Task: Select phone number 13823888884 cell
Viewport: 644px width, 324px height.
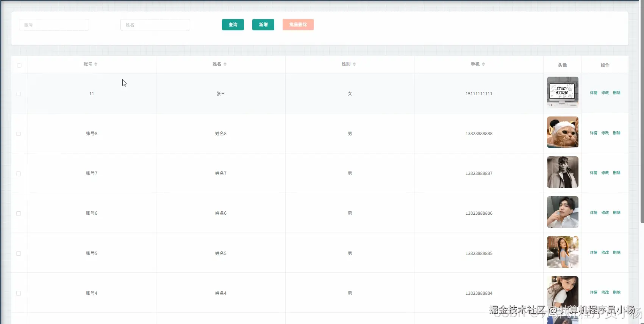Action: 479,293
